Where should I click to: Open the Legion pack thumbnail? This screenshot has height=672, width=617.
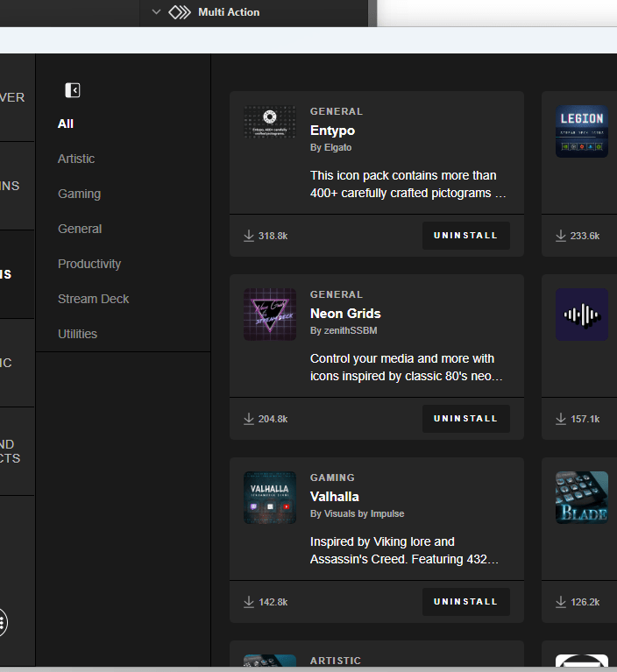(x=582, y=131)
